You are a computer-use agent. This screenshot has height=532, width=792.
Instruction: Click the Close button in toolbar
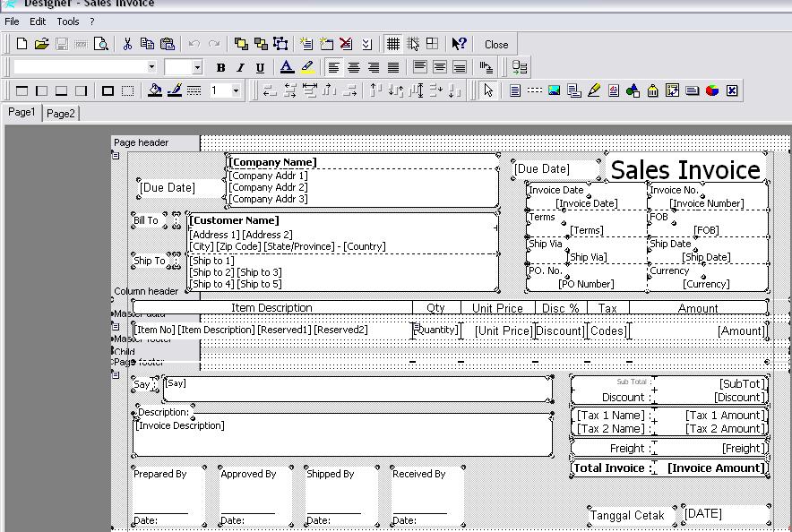coord(496,44)
